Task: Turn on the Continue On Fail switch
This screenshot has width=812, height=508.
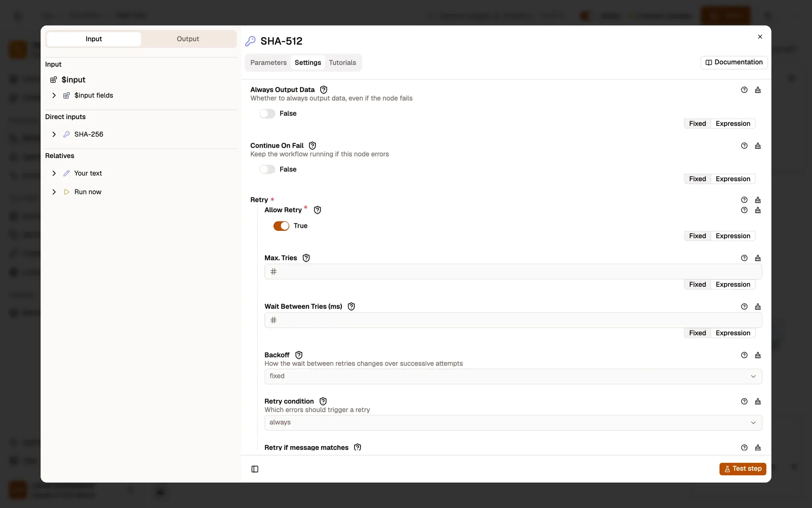Action: (x=267, y=169)
